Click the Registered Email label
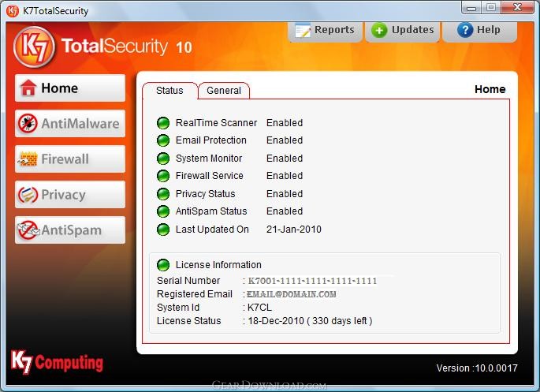The width and height of the screenshot is (540, 392). point(195,294)
